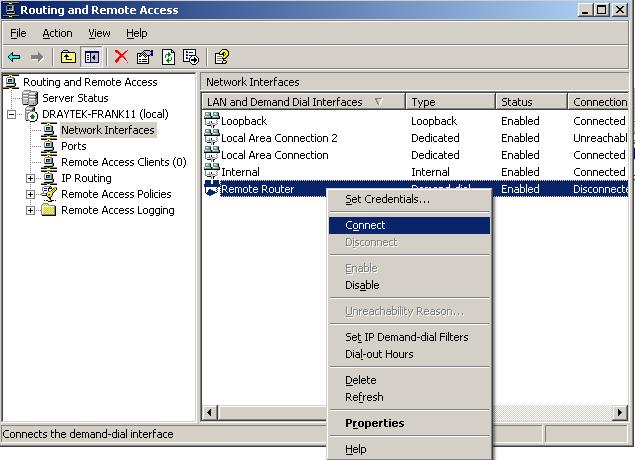This screenshot has height=460, width=635.
Task: Expand the IP Routing node
Action: (x=30, y=178)
